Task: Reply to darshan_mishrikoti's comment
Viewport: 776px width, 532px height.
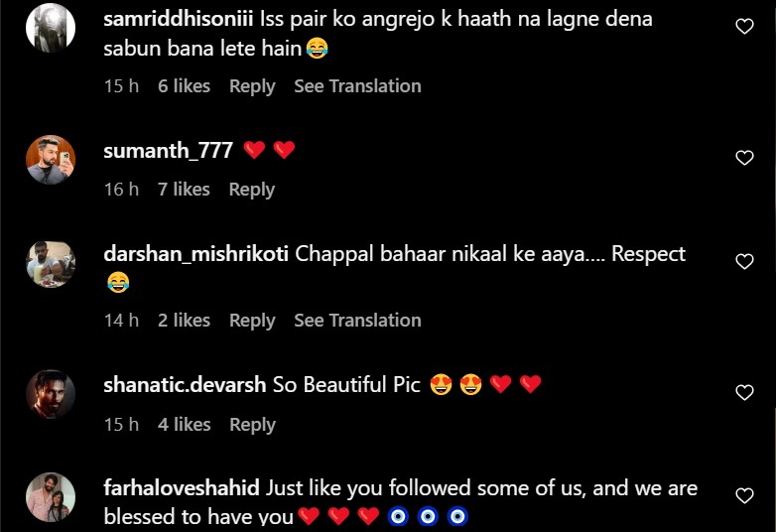Action: [x=252, y=321]
